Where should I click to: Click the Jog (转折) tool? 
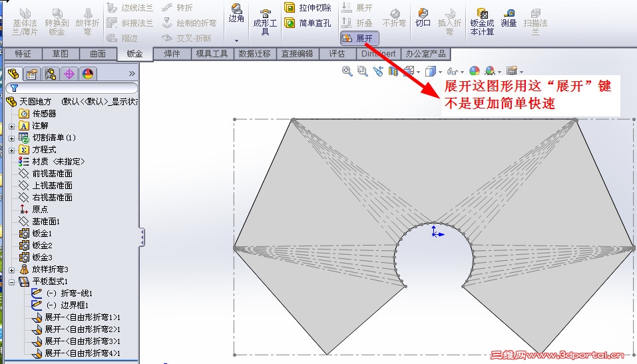[x=177, y=8]
